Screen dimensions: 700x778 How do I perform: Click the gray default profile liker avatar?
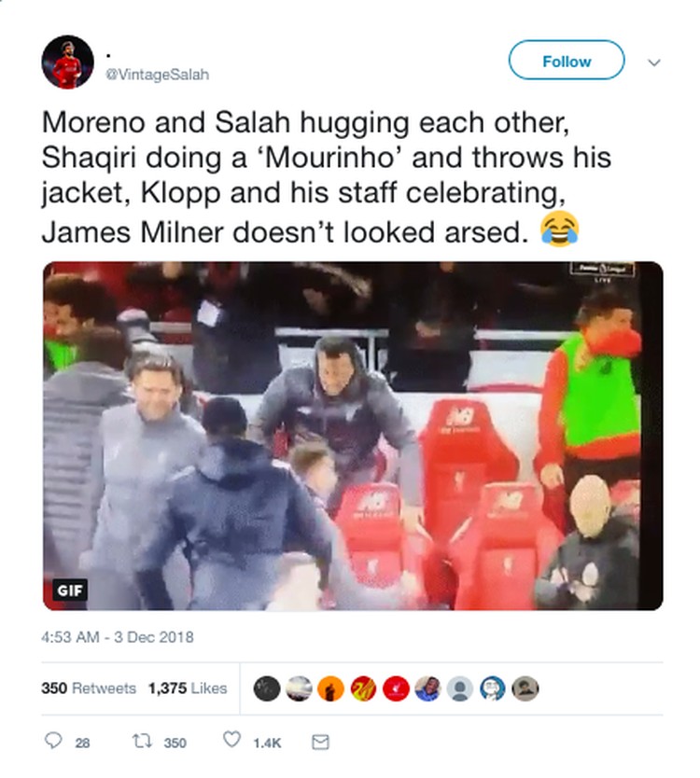[x=460, y=688]
